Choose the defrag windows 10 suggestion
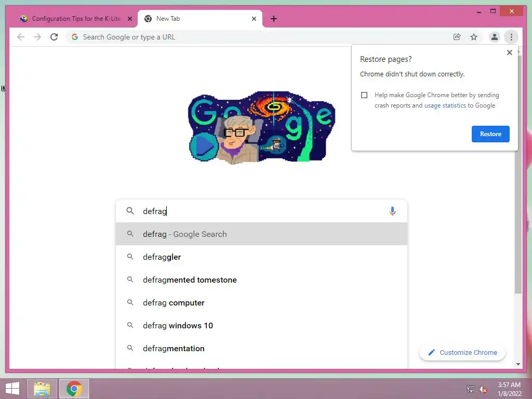The image size is (532, 399). [261, 325]
